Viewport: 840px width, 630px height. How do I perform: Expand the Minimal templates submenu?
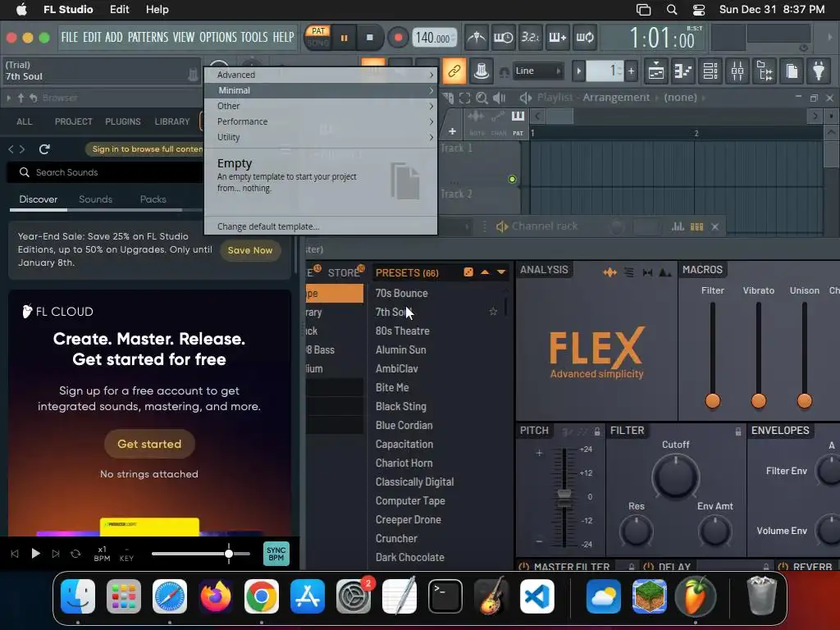coord(321,90)
